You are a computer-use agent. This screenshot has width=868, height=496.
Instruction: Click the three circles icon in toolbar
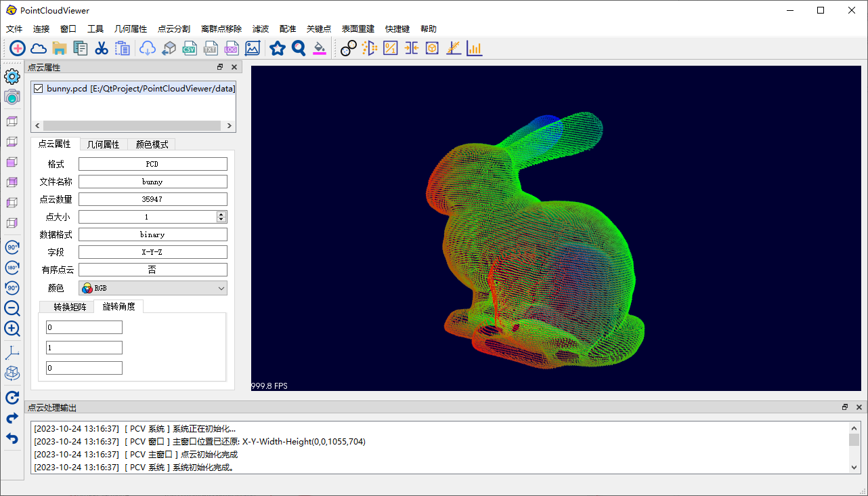coord(349,48)
